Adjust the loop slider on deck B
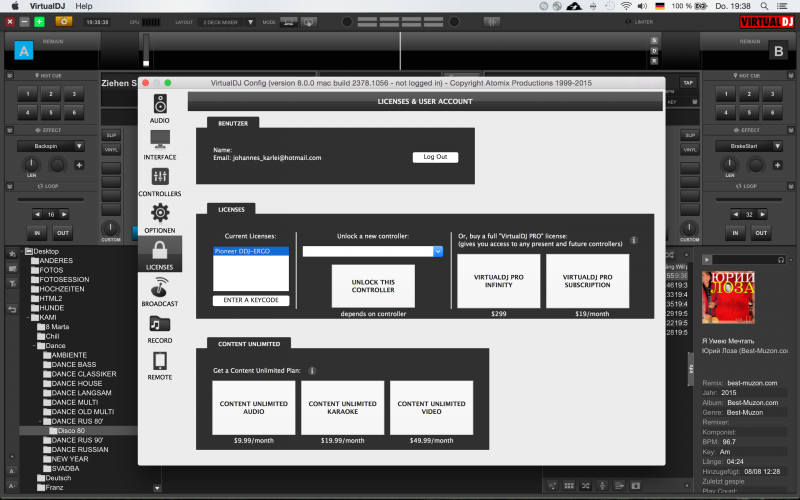This screenshot has height=500, width=800. coord(748,199)
